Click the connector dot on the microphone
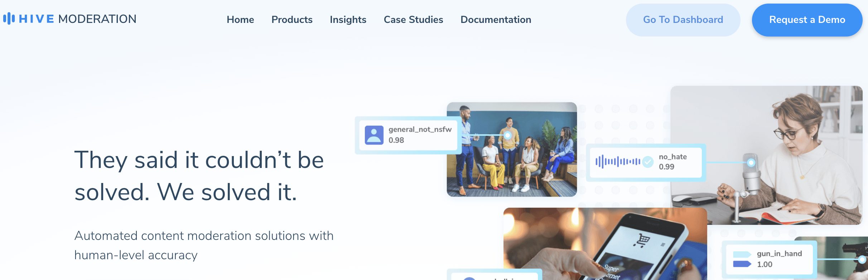 coord(751,163)
